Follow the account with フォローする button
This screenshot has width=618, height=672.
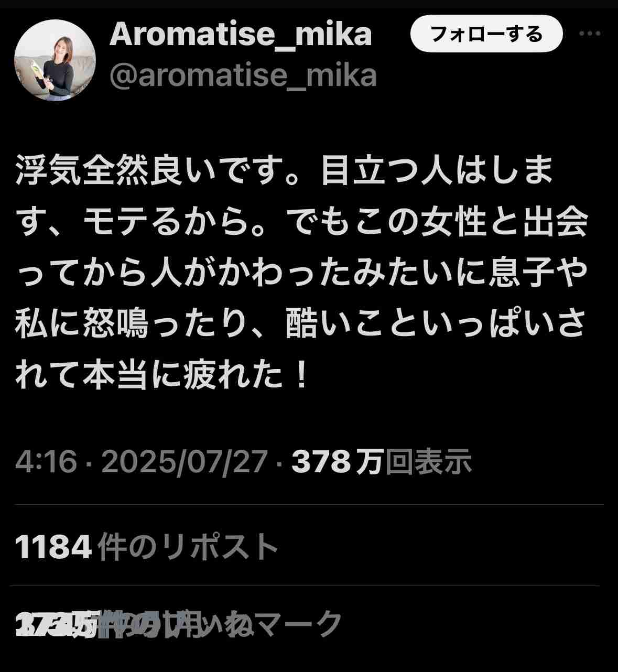coord(486,34)
